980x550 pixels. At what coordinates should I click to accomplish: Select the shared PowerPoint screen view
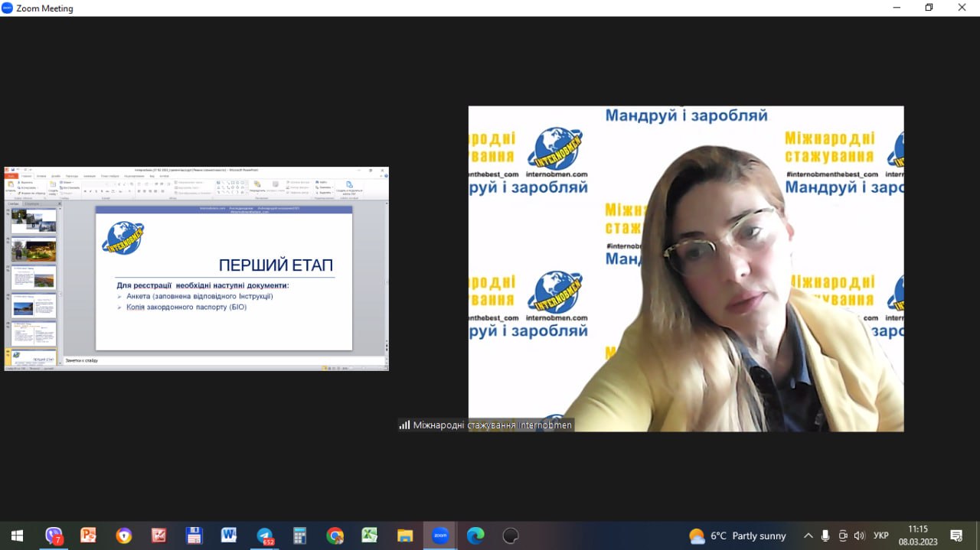196,268
